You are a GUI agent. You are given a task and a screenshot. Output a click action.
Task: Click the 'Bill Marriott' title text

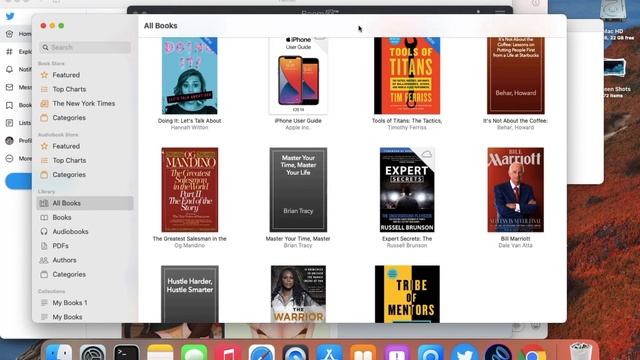pos(516,239)
